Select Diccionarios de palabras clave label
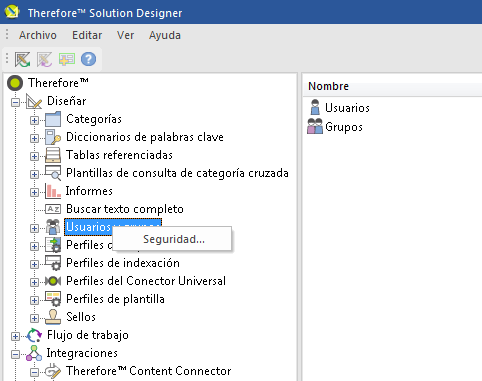The image size is (482, 381). 145,137
